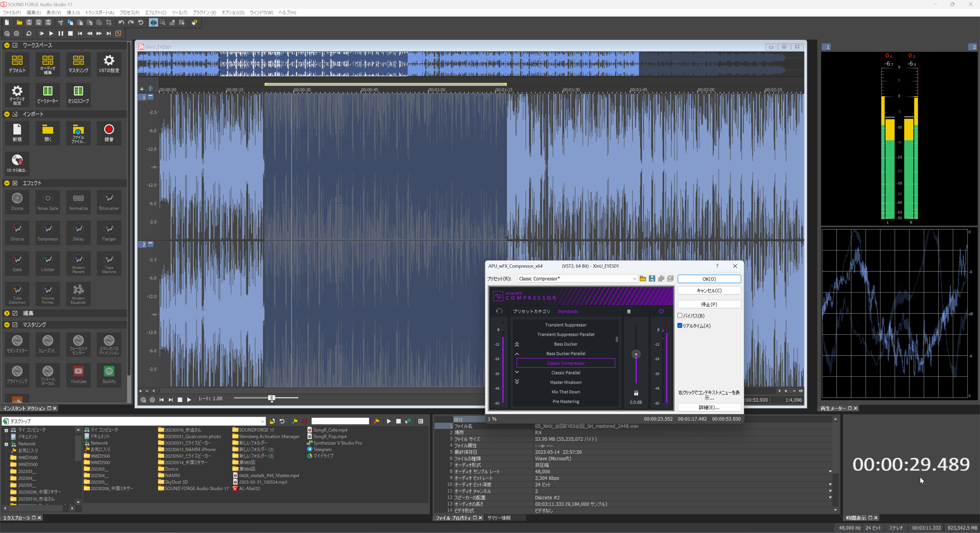Viewport: 980px width, 533px height.
Task: Open the Ozone effect
Action: pos(17,202)
